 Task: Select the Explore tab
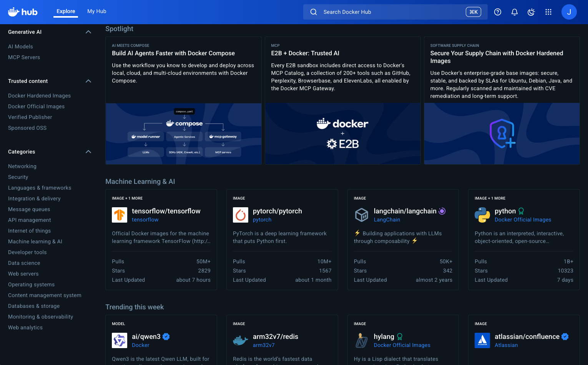(65, 11)
